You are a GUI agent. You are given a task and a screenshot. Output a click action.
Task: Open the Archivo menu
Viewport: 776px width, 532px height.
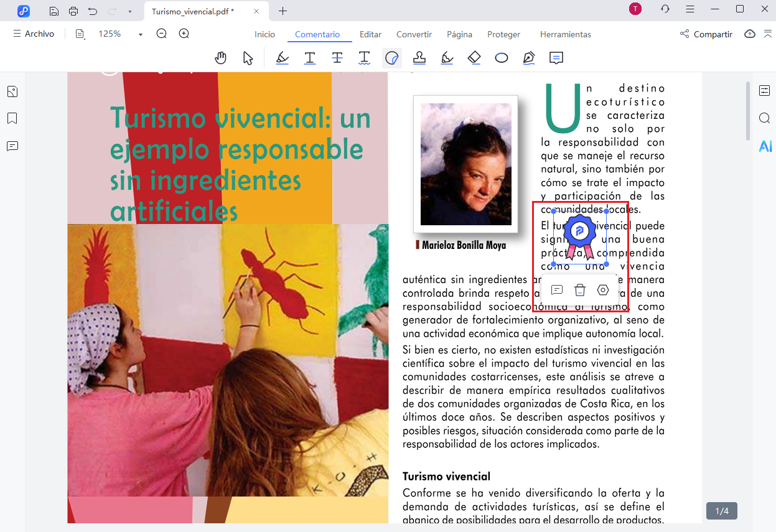coord(34,34)
